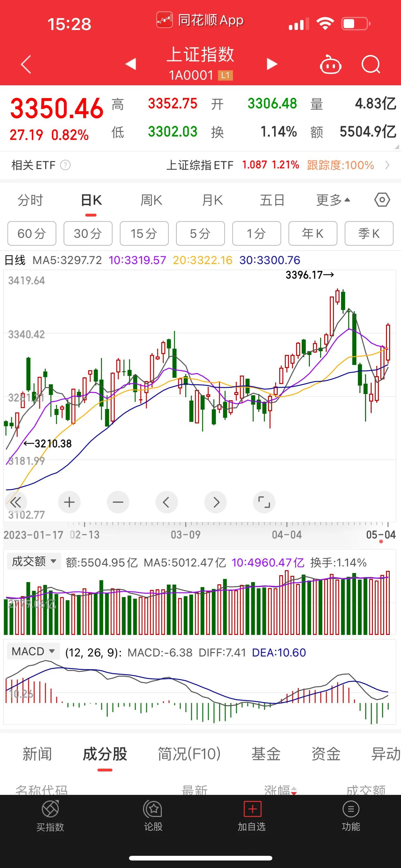This screenshot has height=868, width=401.
Task: Choose the 季K period button
Action: coord(369,233)
